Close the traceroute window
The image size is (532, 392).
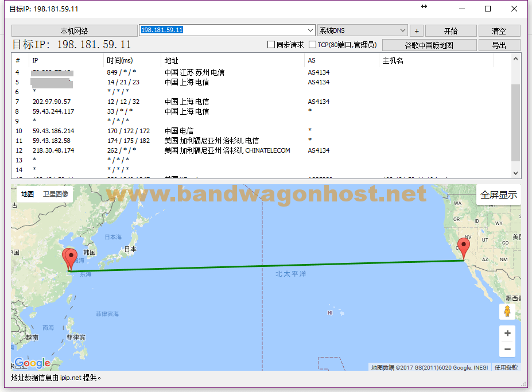click(514, 9)
